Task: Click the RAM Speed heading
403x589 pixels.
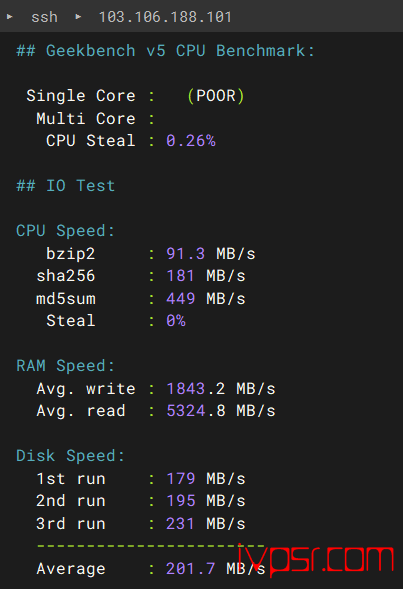Action: pyautogui.click(x=65, y=366)
